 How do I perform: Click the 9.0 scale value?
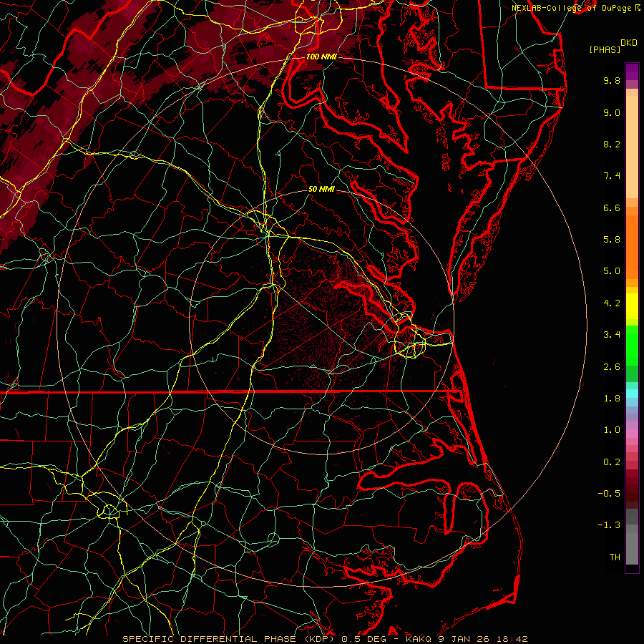tap(612, 113)
